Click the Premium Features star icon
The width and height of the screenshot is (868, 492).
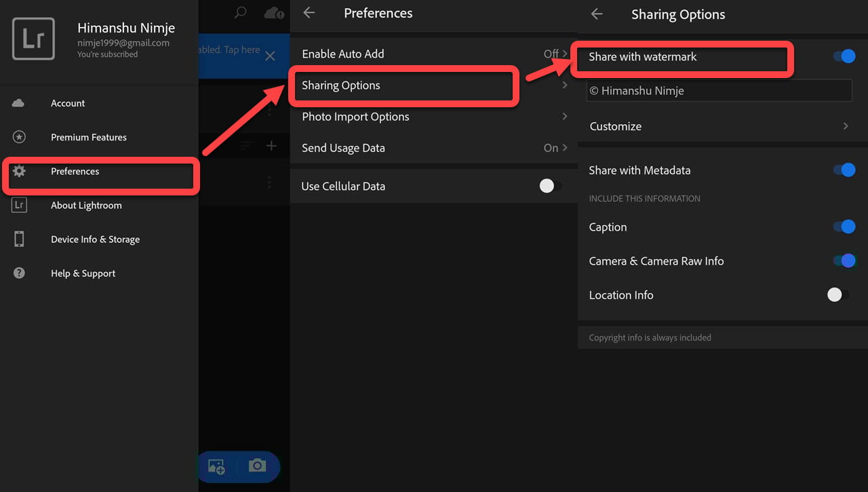pos(19,137)
